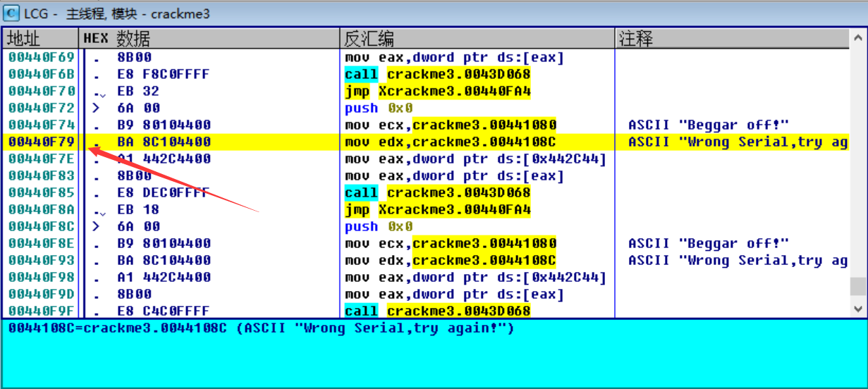
Task: Select address 00440F85 row
Action: 41,192
